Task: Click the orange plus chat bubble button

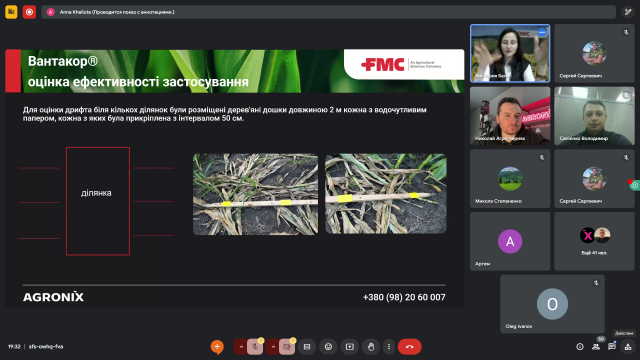Action: click(x=217, y=347)
